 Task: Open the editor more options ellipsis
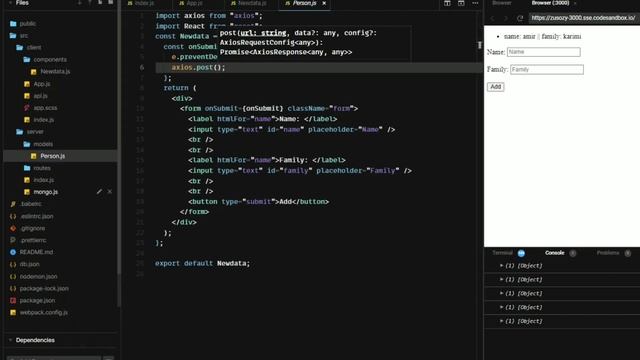point(475,3)
